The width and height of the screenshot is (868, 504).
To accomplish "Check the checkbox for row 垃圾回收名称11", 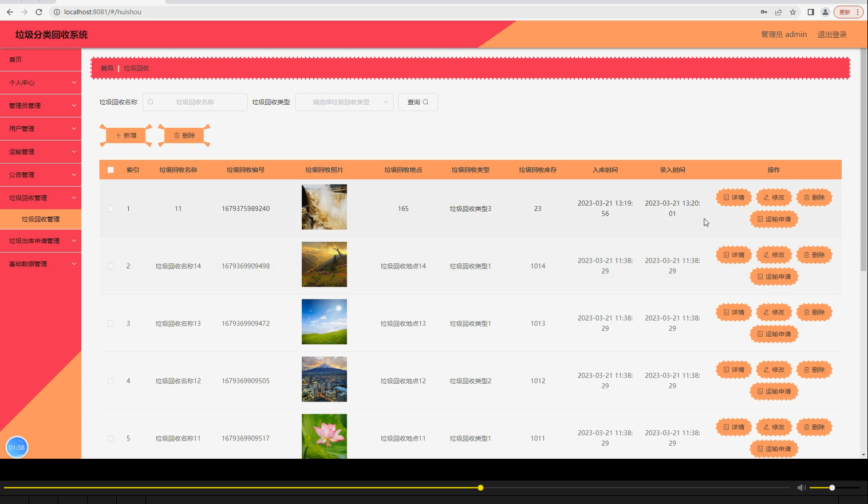I will (x=111, y=438).
